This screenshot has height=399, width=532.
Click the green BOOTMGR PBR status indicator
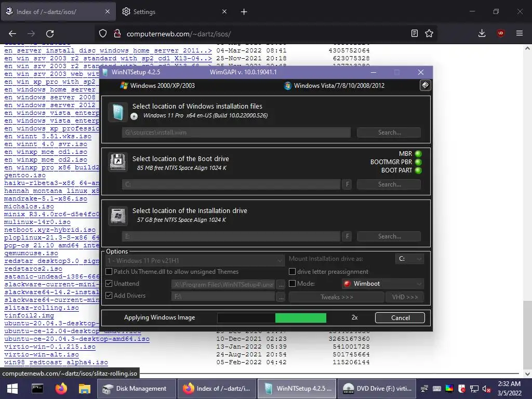click(418, 162)
